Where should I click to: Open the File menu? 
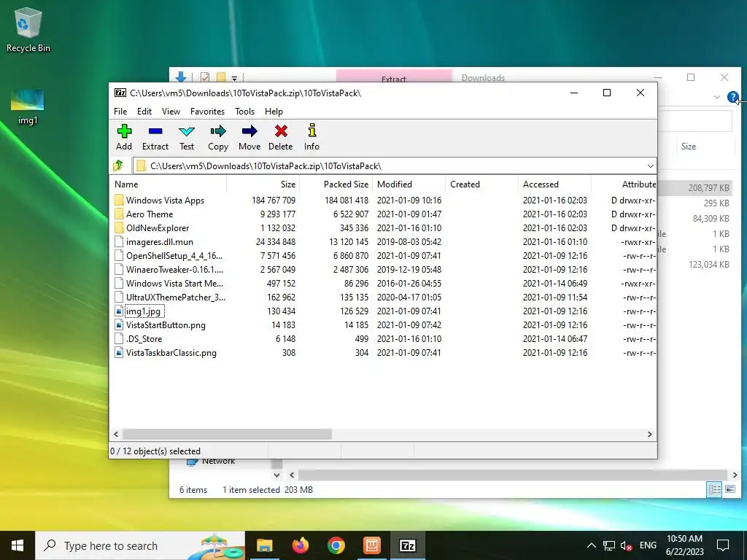pyautogui.click(x=120, y=112)
